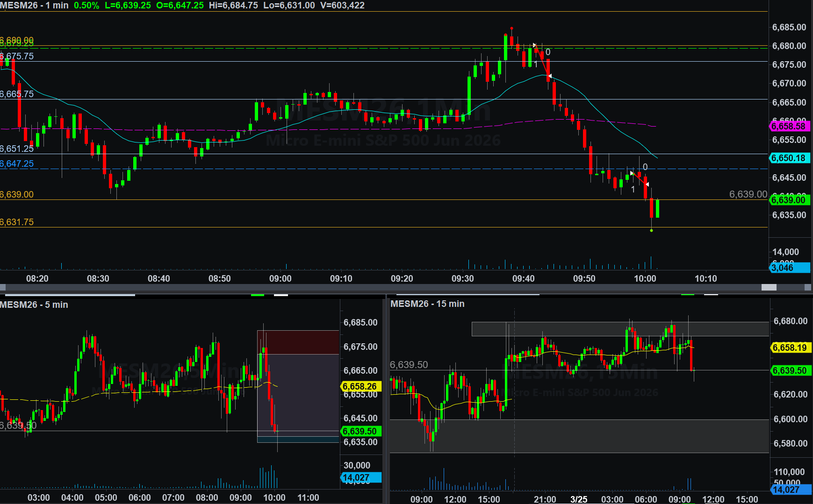Select the lower gray zone on 15 min chart

579,436
